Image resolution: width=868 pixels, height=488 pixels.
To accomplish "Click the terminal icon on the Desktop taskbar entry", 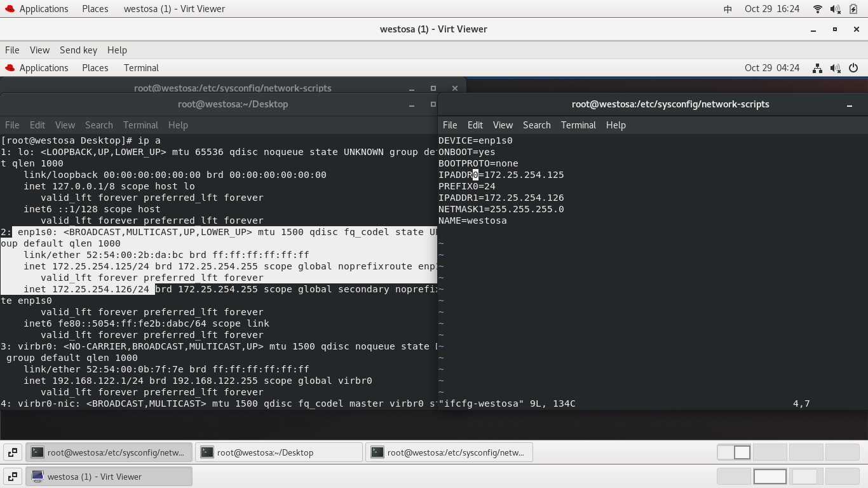I will 207,452.
